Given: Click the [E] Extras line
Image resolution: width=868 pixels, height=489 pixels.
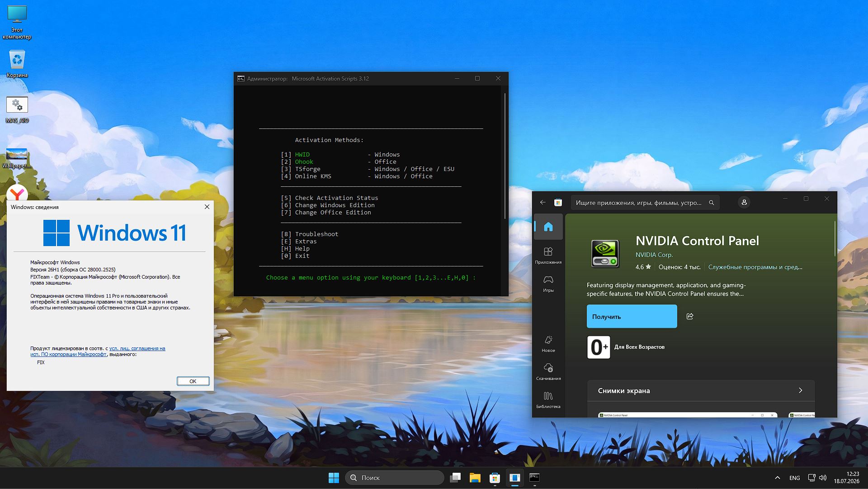Looking at the screenshot, I should click(299, 241).
